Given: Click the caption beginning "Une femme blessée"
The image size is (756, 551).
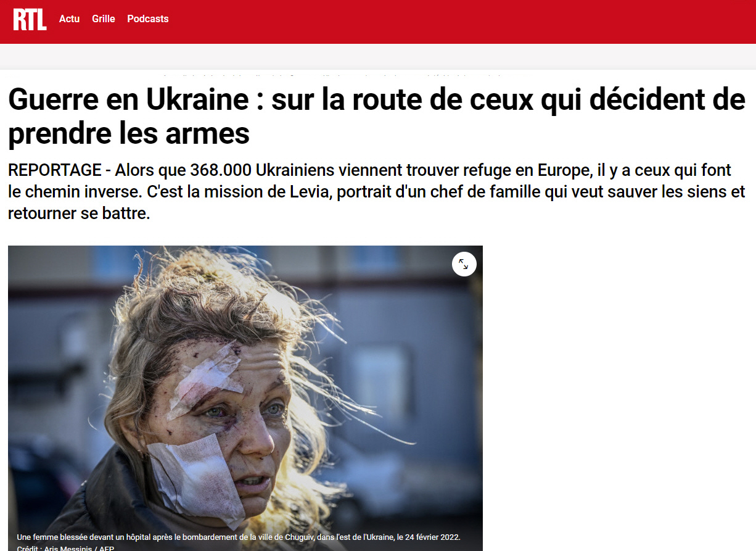Looking at the screenshot, I should coord(239,537).
